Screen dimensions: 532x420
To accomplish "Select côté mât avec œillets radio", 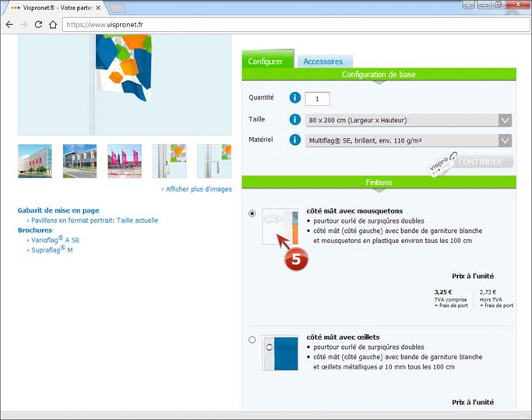I will click(x=252, y=340).
